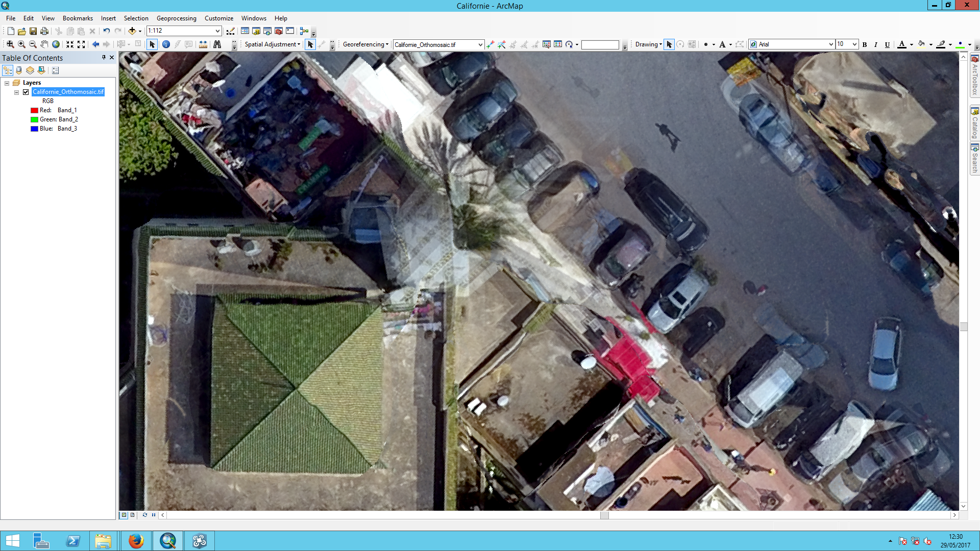Image resolution: width=980 pixels, height=551 pixels.
Task: Click the Add Data button icon
Action: click(132, 31)
